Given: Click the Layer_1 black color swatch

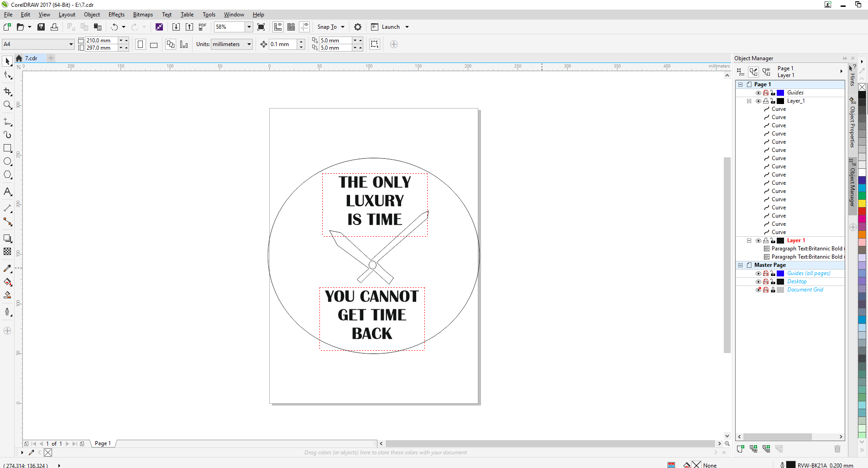Looking at the screenshot, I should point(780,101).
